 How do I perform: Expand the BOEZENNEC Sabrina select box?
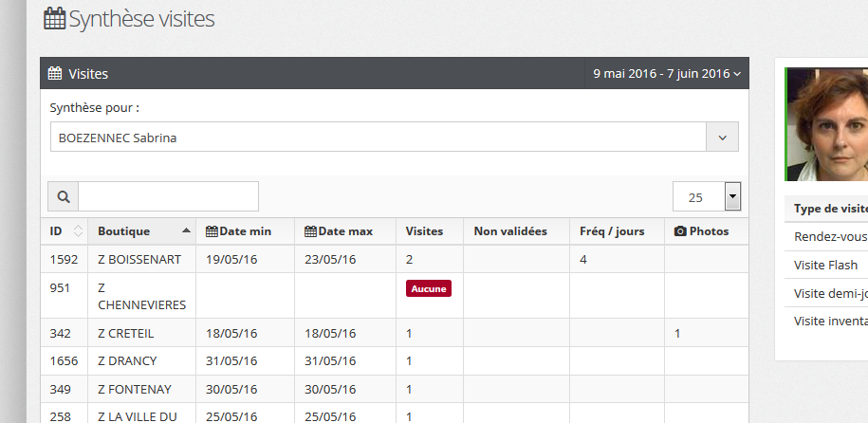point(722,138)
